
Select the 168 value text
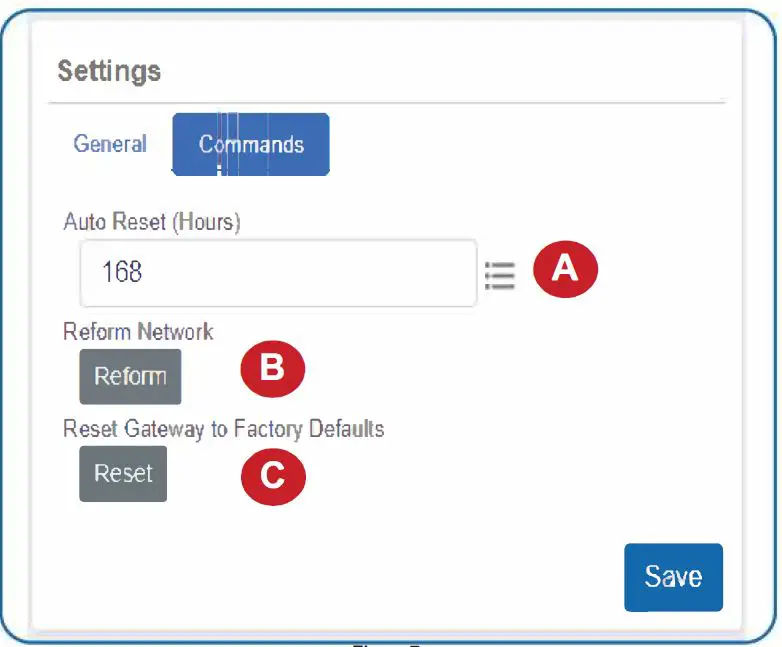[x=122, y=272]
